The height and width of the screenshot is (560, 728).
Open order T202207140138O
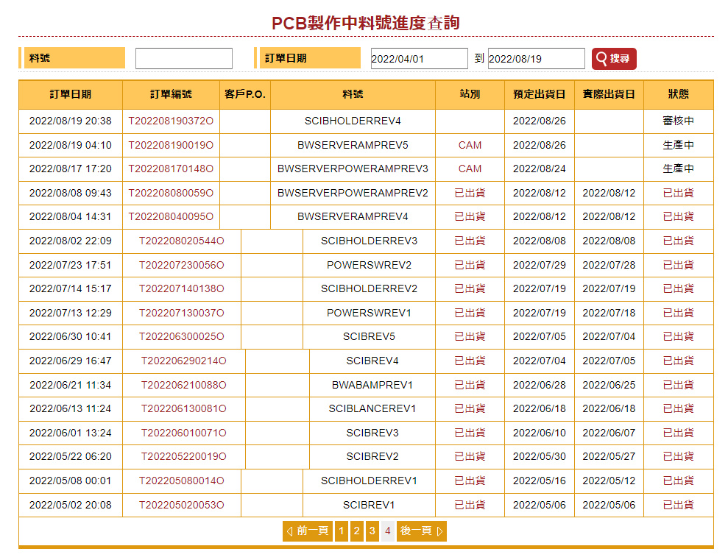(x=182, y=288)
